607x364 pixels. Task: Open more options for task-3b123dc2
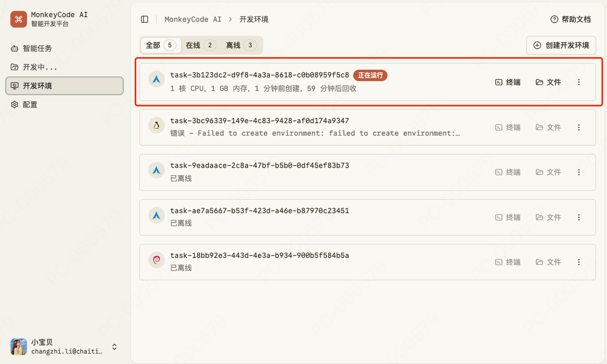579,82
